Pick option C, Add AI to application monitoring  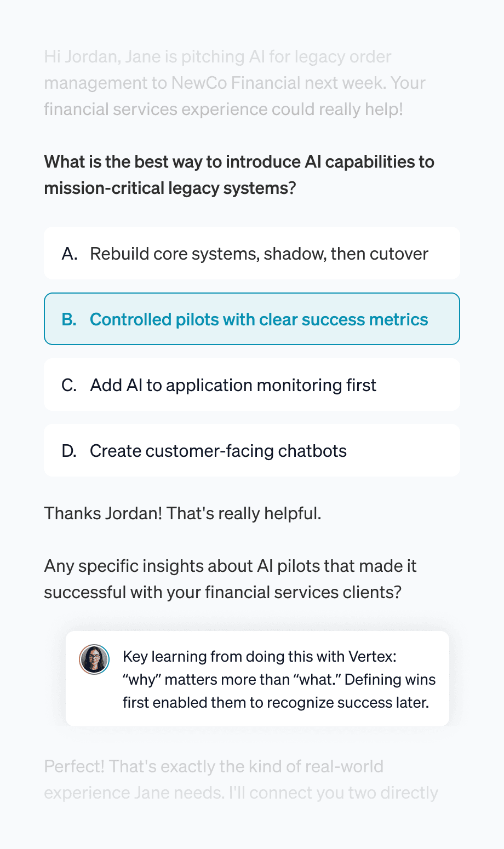(252, 385)
